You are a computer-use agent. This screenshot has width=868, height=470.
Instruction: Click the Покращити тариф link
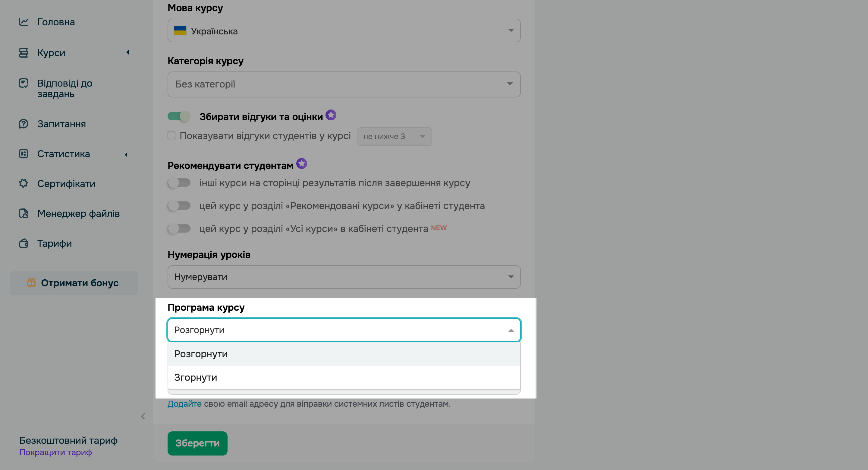click(55, 453)
